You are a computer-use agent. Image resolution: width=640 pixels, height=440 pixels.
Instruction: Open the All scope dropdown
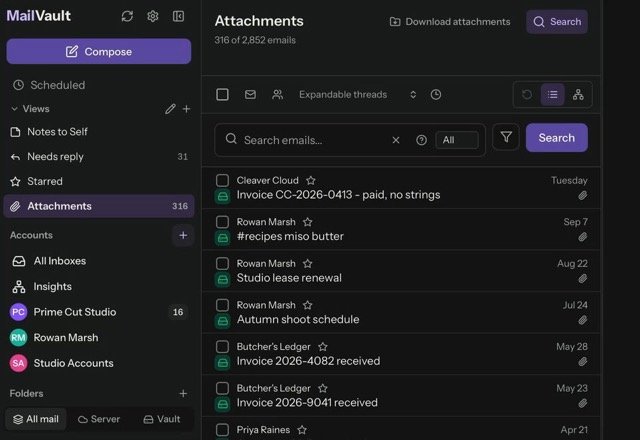coord(457,140)
